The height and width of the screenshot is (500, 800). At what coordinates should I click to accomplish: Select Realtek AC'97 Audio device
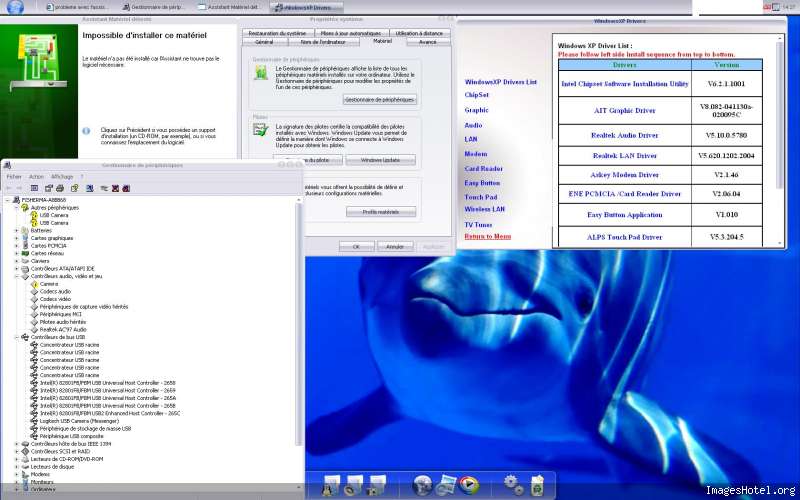(63, 330)
